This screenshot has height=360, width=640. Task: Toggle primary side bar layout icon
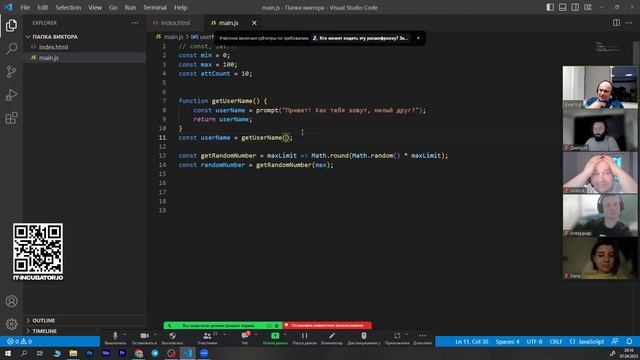(550, 7)
